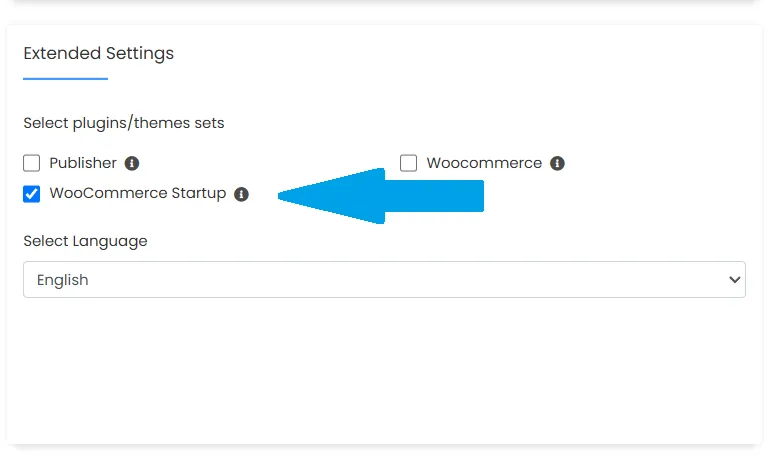This screenshot has height=463, width=782.
Task: Enable the Publisher checkbox
Action: pyautogui.click(x=32, y=163)
